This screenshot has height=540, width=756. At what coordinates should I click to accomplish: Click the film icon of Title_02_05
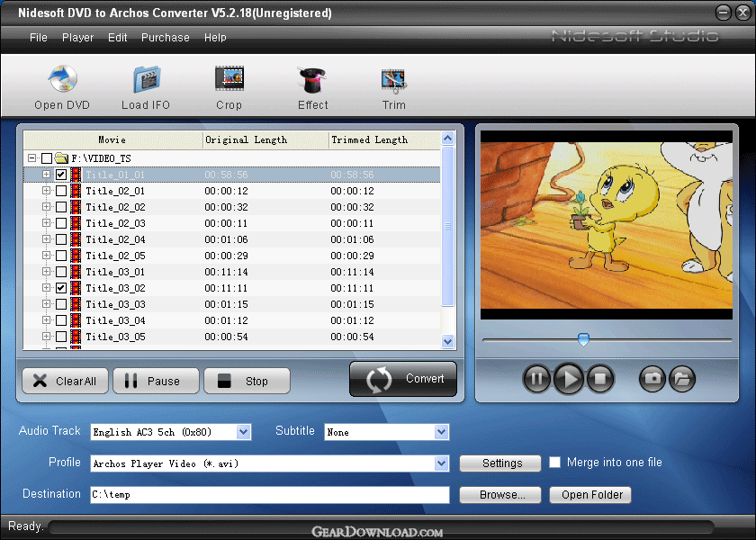pos(76,256)
